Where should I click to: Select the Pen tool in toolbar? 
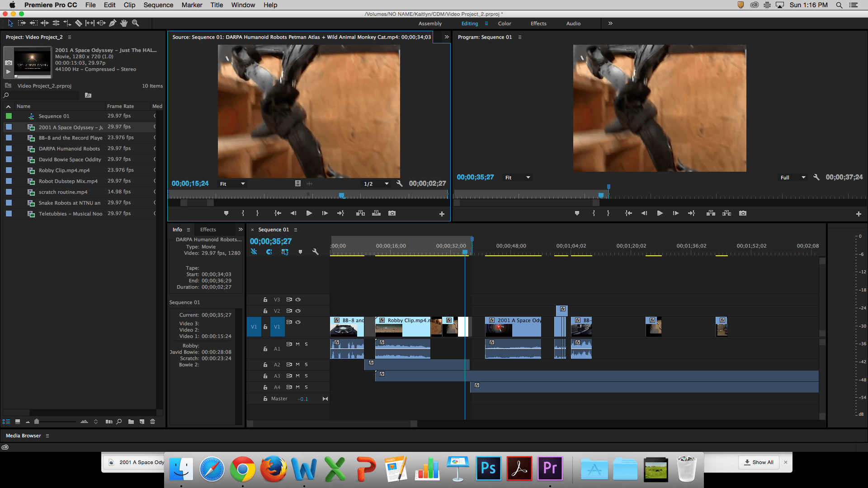[113, 23]
